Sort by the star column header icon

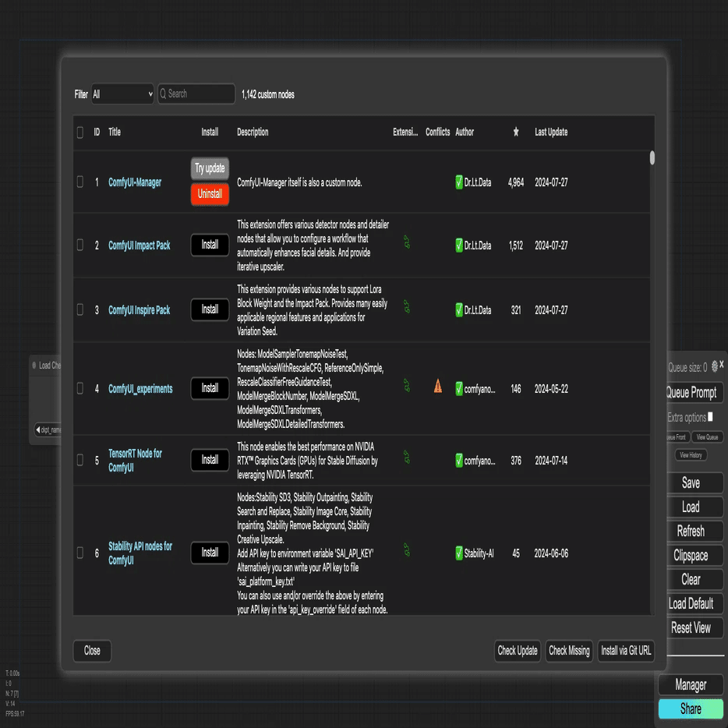click(x=516, y=132)
